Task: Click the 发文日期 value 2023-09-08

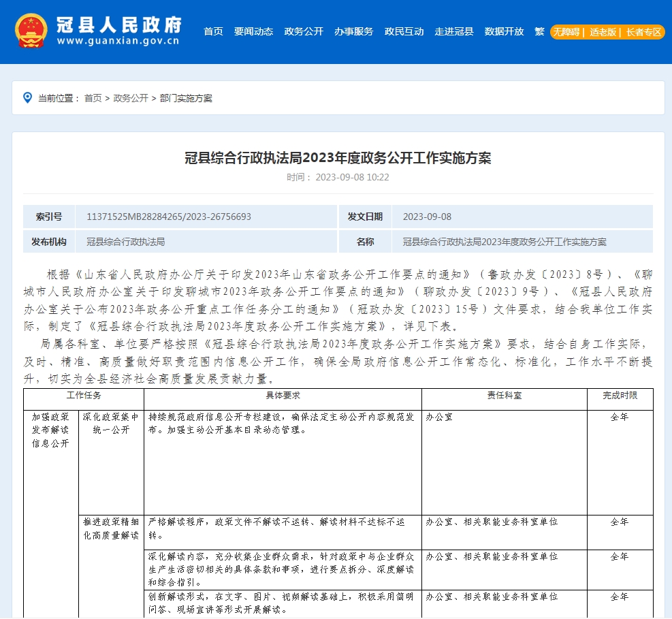Action: coord(427,217)
